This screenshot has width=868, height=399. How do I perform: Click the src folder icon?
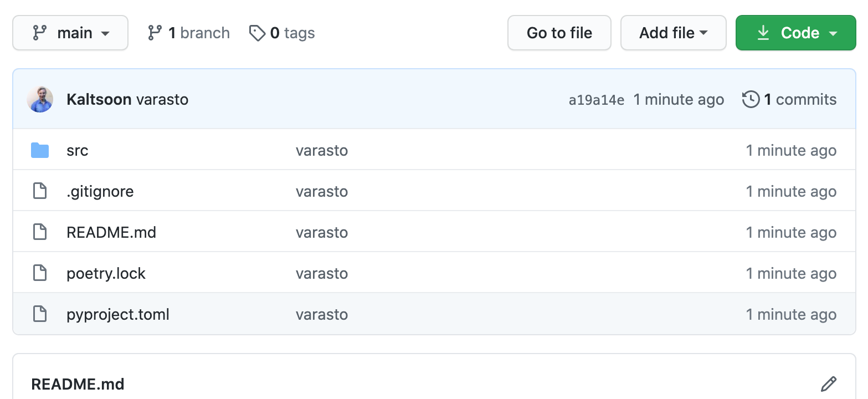point(40,150)
